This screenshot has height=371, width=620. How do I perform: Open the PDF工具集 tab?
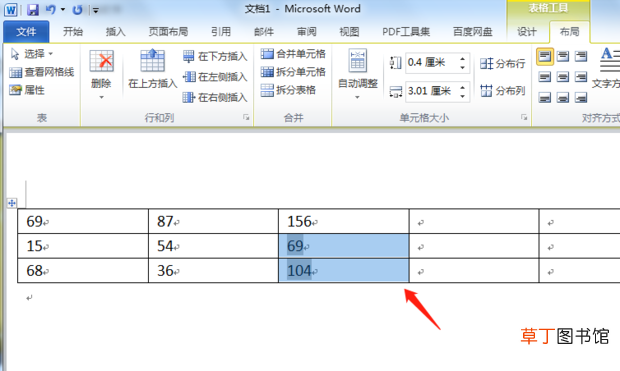(406, 32)
